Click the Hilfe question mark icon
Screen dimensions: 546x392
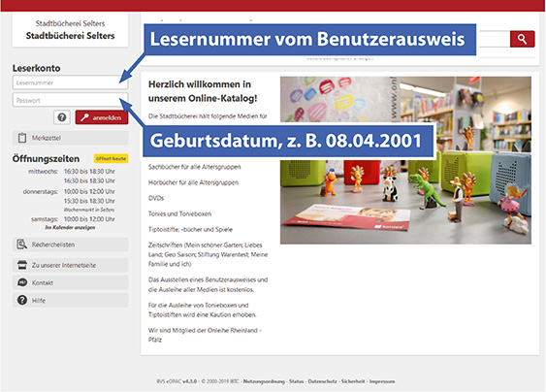(x=22, y=300)
